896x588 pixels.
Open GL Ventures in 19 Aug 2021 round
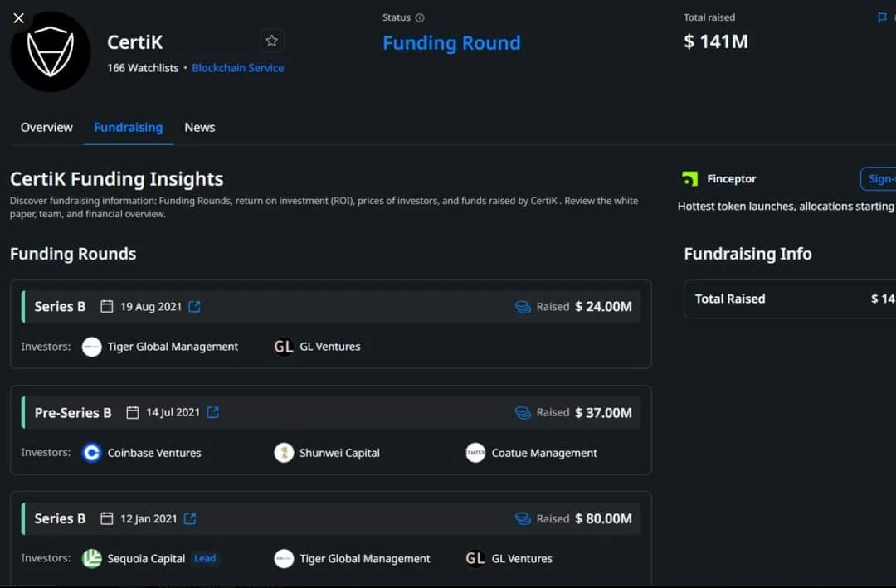click(x=329, y=347)
